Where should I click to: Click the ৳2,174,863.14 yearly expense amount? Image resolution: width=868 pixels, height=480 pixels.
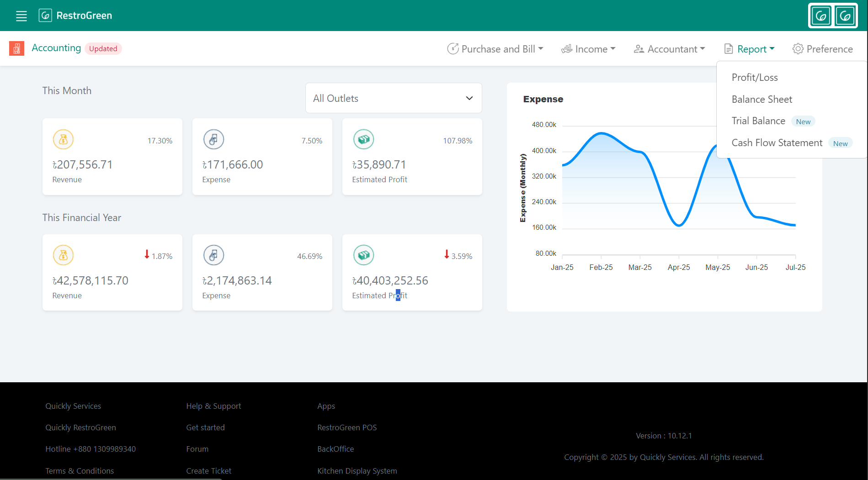click(237, 281)
